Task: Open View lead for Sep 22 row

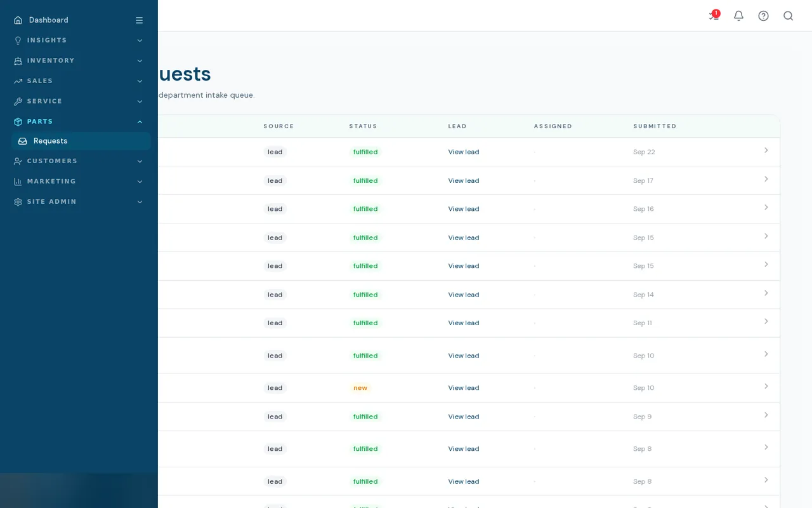Action: tap(464, 152)
